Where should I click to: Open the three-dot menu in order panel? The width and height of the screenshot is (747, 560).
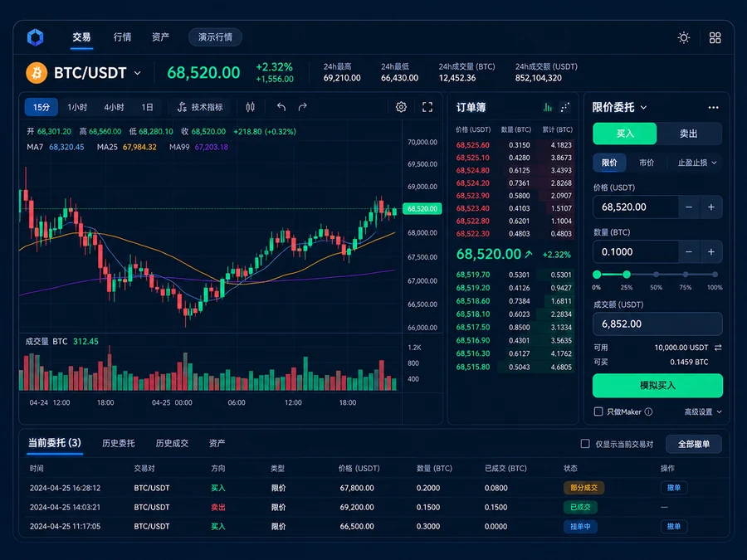[x=713, y=107]
